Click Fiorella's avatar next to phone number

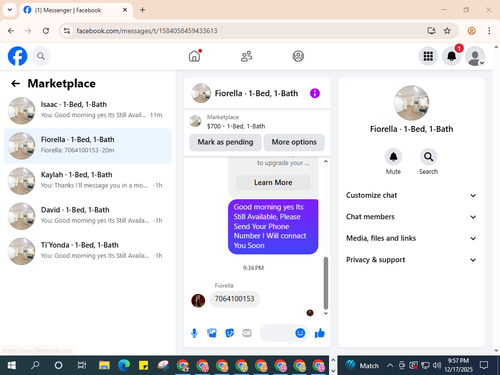(198, 301)
